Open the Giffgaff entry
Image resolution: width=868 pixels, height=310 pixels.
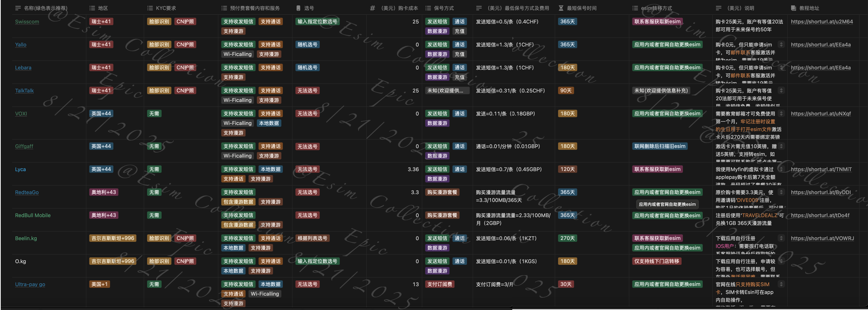[24, 146]
